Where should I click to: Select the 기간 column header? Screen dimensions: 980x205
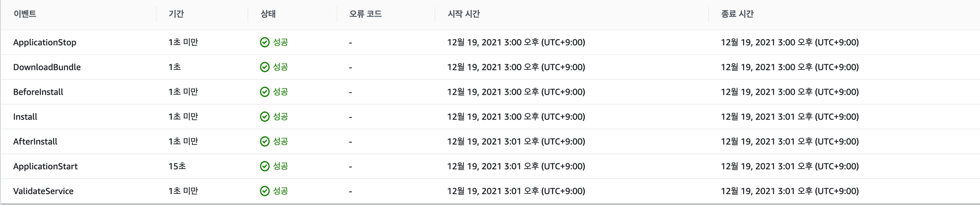(176, 14)
